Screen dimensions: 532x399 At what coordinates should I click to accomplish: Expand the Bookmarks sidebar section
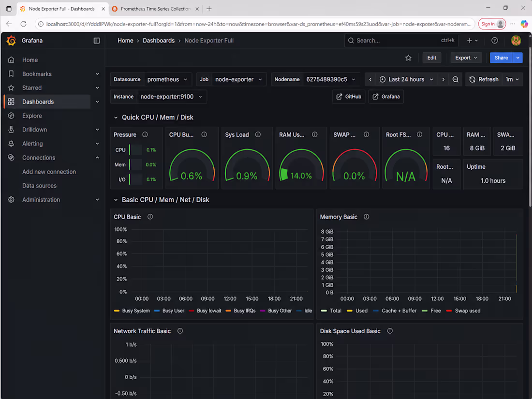97,74
